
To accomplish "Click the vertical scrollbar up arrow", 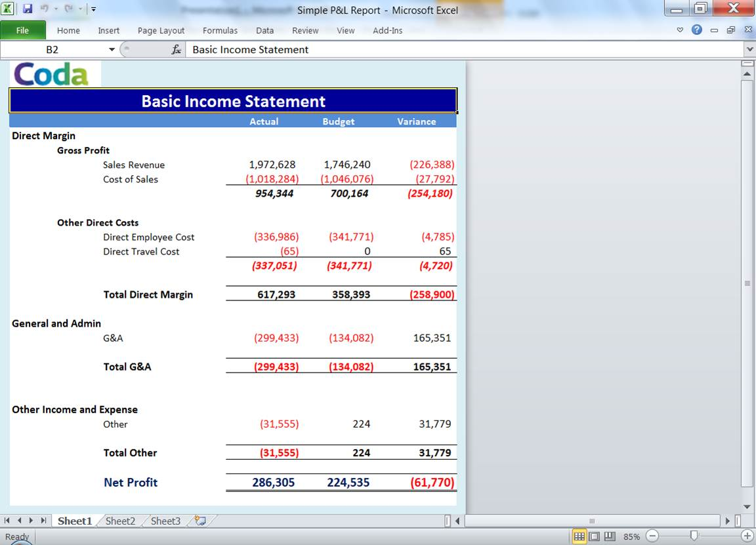I will [747, 73].
